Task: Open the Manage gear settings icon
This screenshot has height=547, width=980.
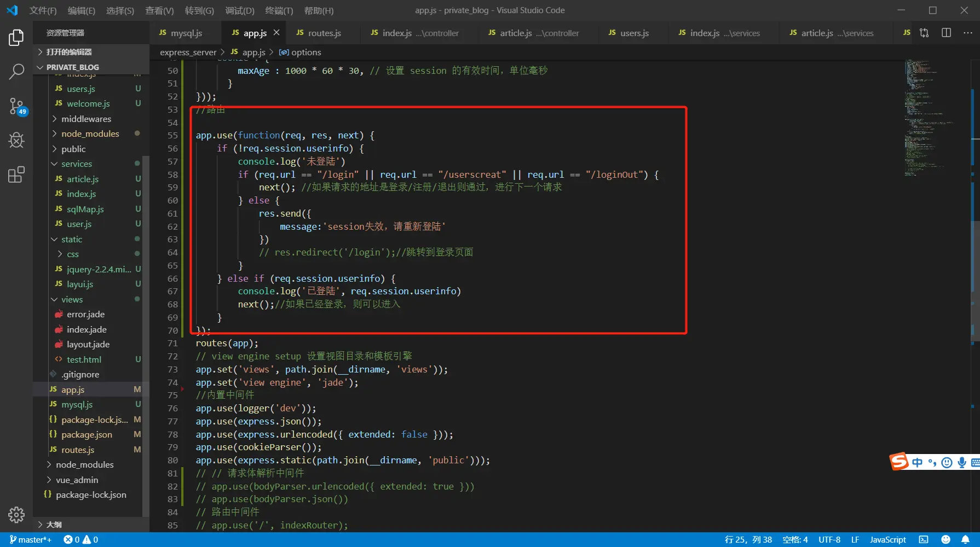Action: pos(16,514)
